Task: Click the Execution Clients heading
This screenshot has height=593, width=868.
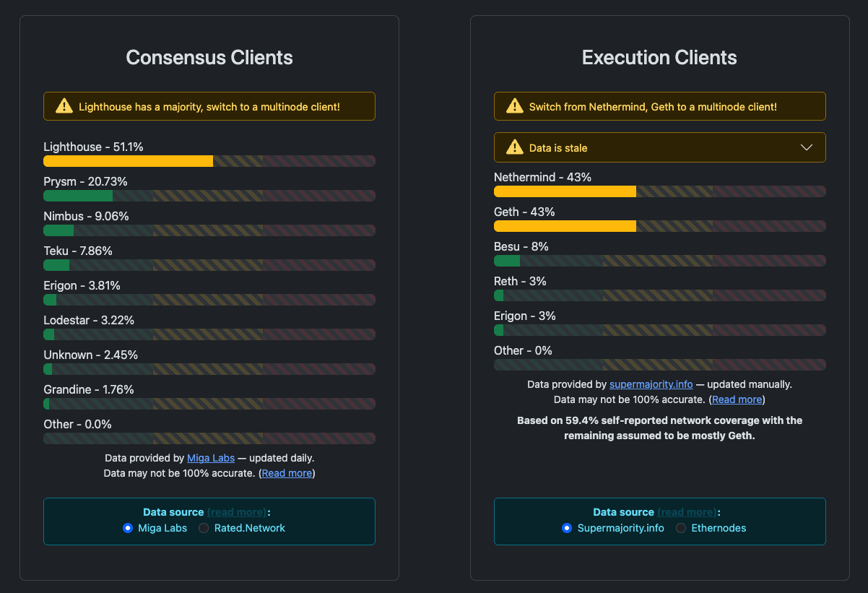Action: [x=660, y=58]
